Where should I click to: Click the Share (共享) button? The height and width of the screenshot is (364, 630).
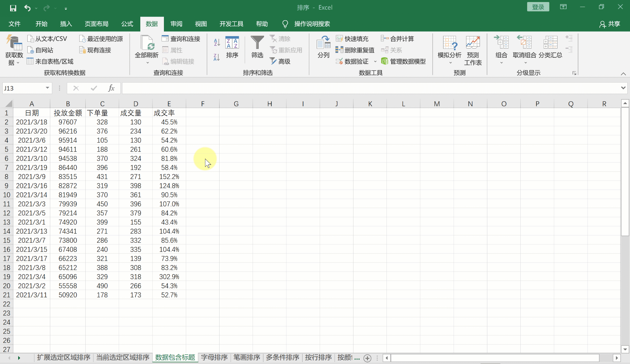[x=610, y=24]
